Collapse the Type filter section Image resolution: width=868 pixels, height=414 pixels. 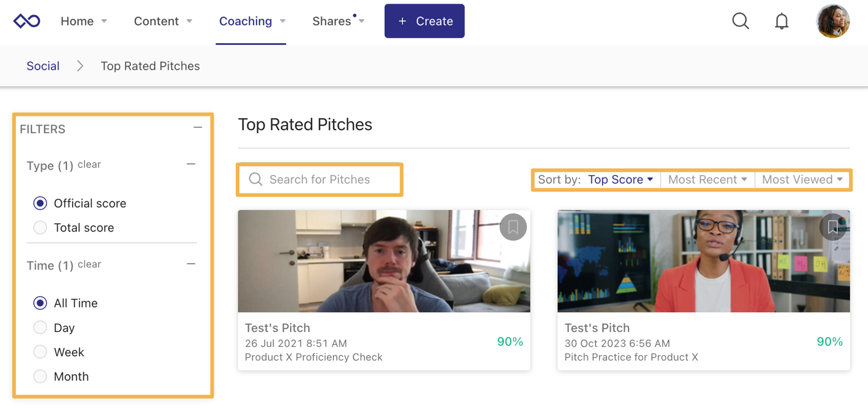pos(191,164)
